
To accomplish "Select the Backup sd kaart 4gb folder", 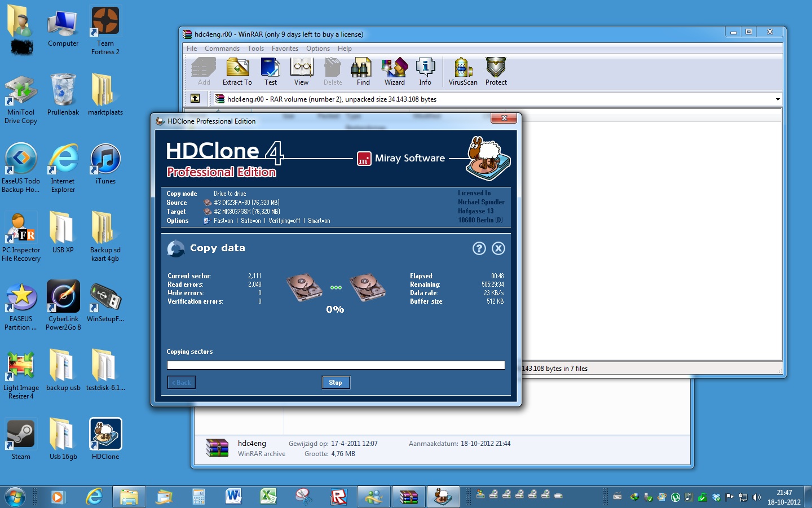I will pos(105,237).
